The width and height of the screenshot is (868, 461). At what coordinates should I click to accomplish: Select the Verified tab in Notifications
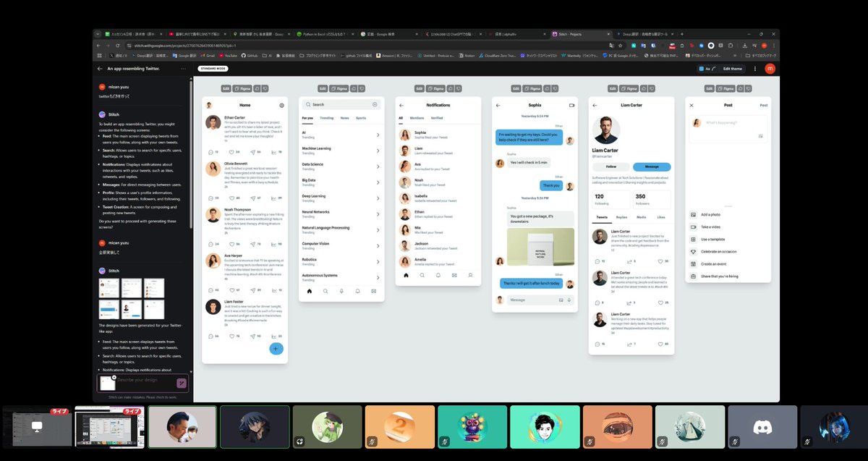pyautogui.click(x=437, y=117)
